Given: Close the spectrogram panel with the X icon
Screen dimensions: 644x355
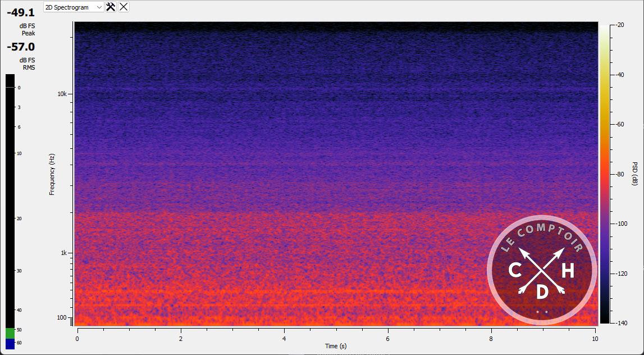Looking at the screenshot, I should [124, 7].
